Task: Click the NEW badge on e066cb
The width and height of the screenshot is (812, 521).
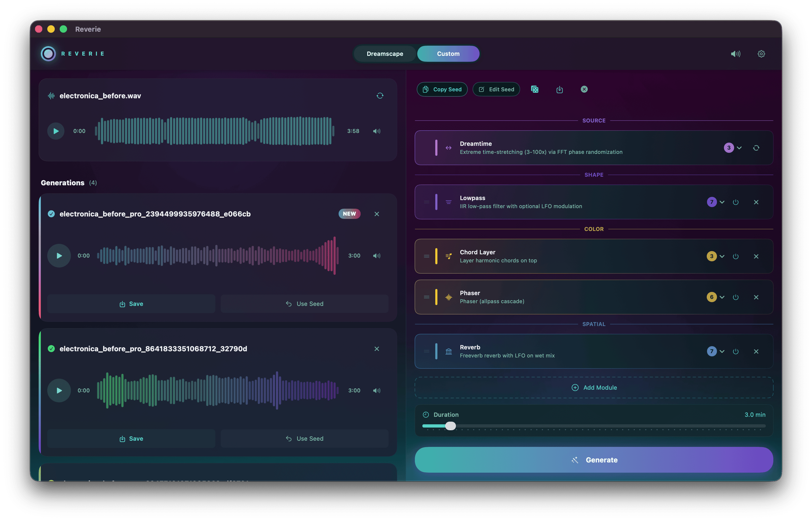Action: click(x=349, y=214)
